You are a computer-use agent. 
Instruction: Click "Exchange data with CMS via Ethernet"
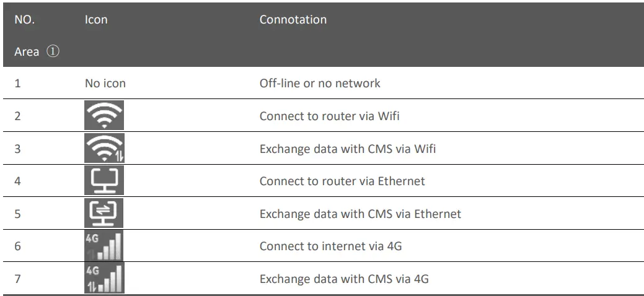(x=360, y=214)
